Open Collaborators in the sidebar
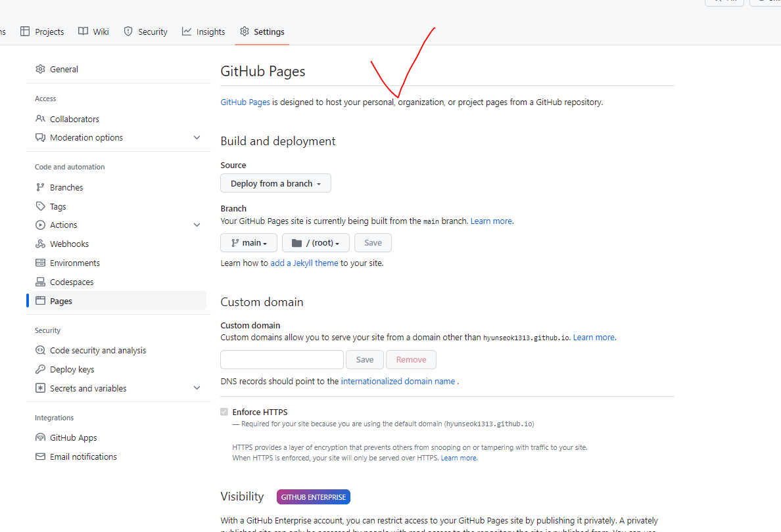The height and width of the screenshot is (532, 781). pos(118,118)
